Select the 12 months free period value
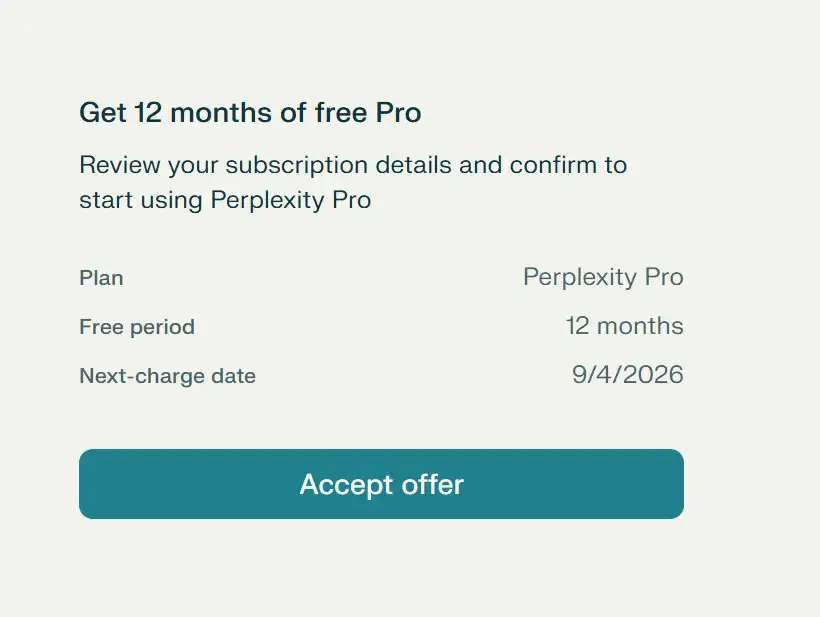This screenshot has height=617, width=820. pyautogui.click(x=624, y=326)
